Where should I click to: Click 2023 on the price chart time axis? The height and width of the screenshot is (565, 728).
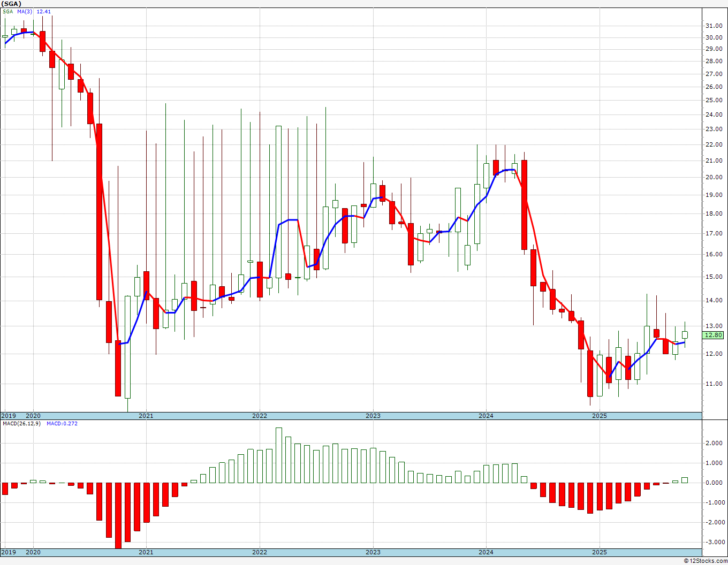pos(373,416)
